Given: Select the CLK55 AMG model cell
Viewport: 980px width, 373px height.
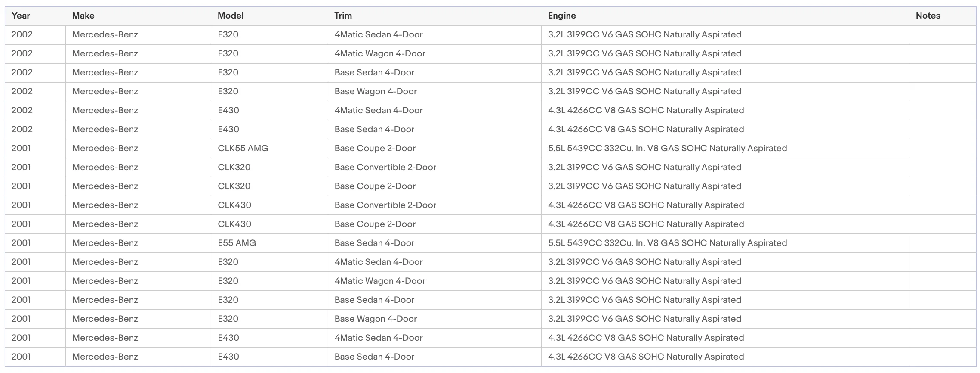Looking at the screenshot, I should (269, 149).
